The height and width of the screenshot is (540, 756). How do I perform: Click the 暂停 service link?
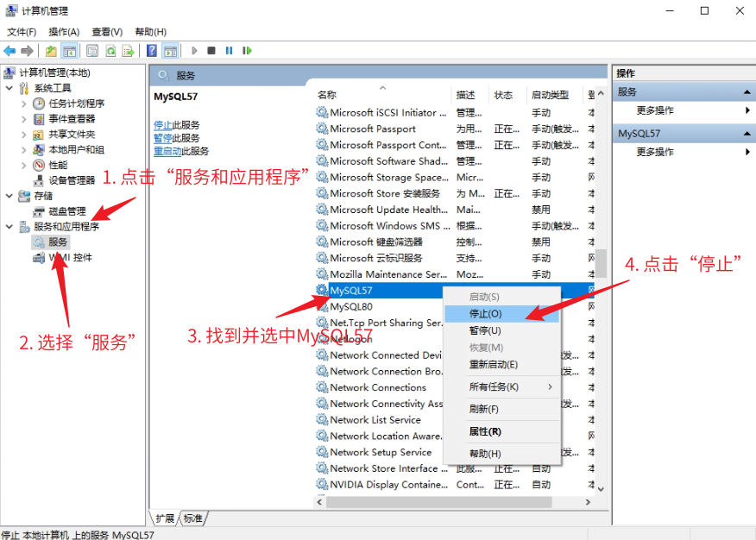162,138
